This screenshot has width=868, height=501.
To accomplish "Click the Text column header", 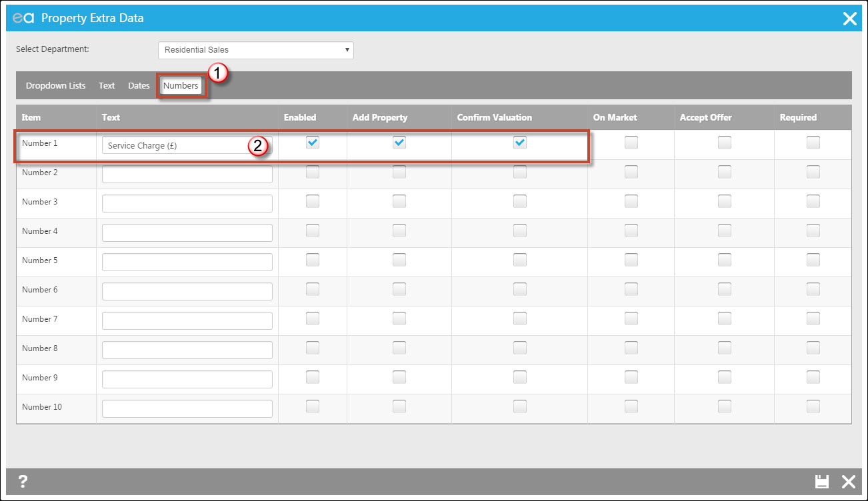I will [111, 117].
